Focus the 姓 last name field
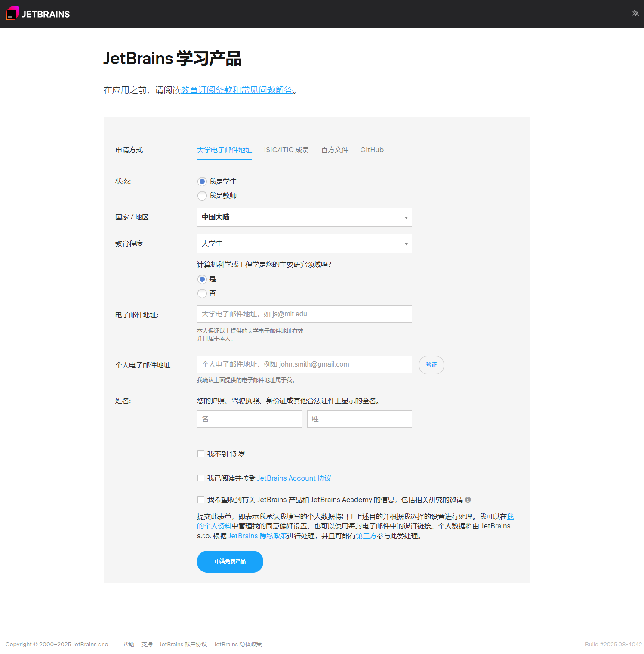The height and width of the screenshot is (654, 644). (360, 419)
